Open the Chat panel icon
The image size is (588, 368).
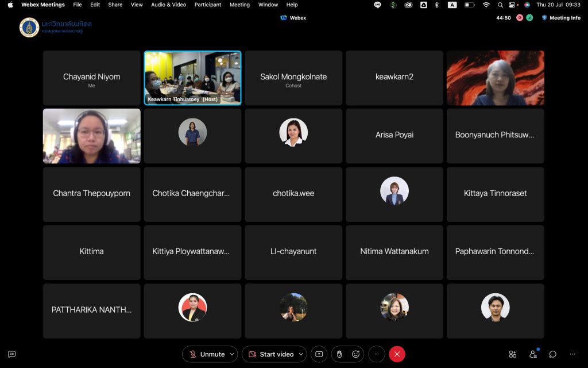pyautogui.click(x=552, y=354)
